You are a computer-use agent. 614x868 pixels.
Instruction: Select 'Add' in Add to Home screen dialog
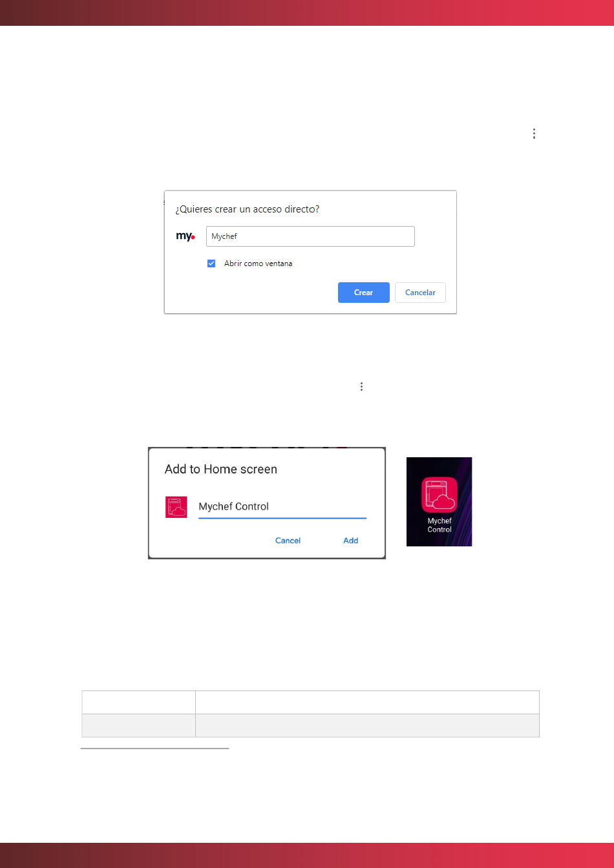(x=350, y=541)
